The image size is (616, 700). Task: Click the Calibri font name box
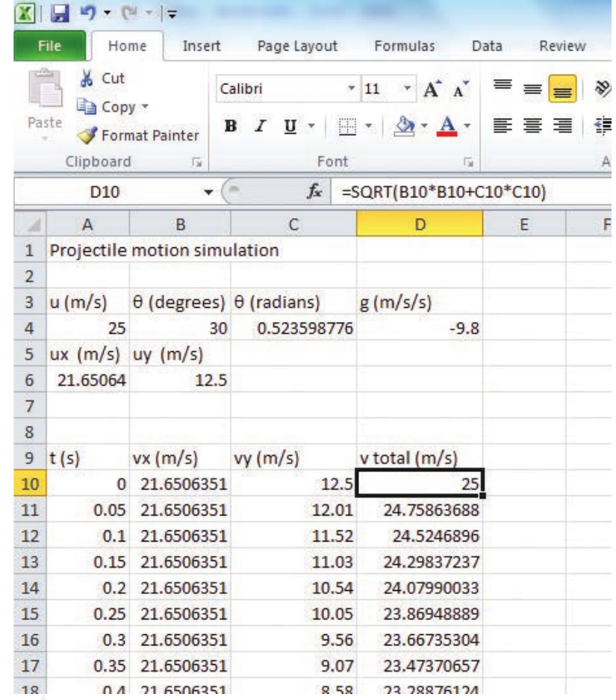[x=281, y=89]
